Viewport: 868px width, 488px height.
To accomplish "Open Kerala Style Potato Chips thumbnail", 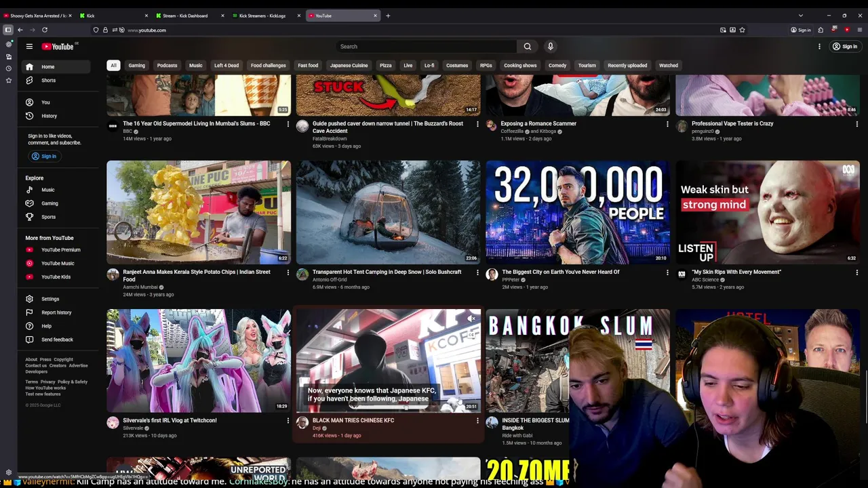I will click(199, 212).
